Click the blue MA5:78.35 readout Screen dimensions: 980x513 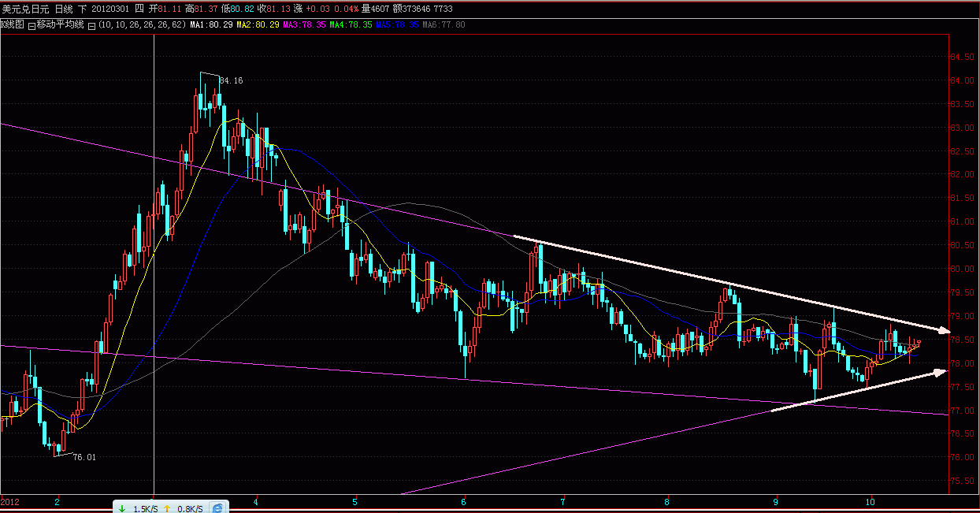pyautogui.click(x=397, y=24)
